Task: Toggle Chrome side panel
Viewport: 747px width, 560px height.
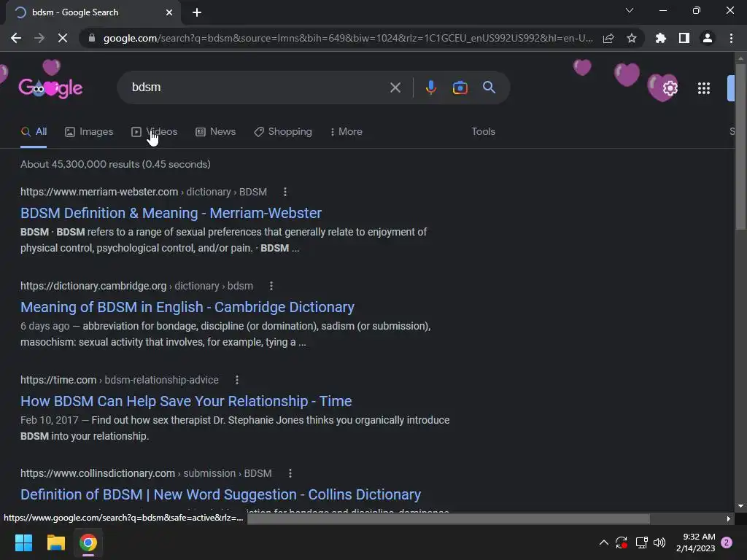Action: 684,38
